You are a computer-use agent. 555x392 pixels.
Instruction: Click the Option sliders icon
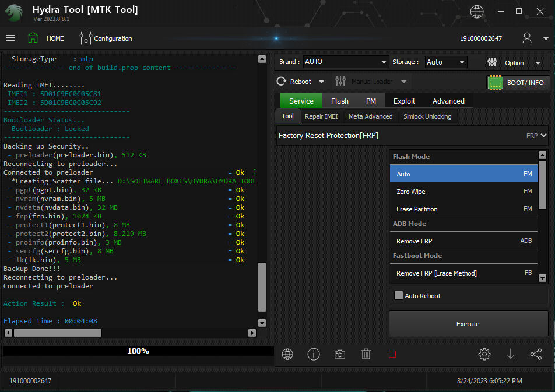(492, 63)
